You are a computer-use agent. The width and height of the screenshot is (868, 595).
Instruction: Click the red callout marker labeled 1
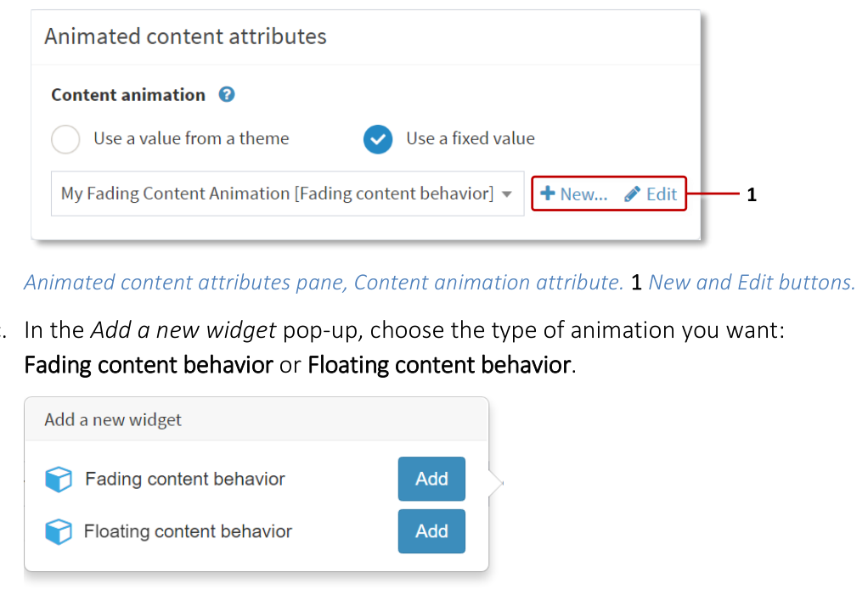click(x=752, y=194)
